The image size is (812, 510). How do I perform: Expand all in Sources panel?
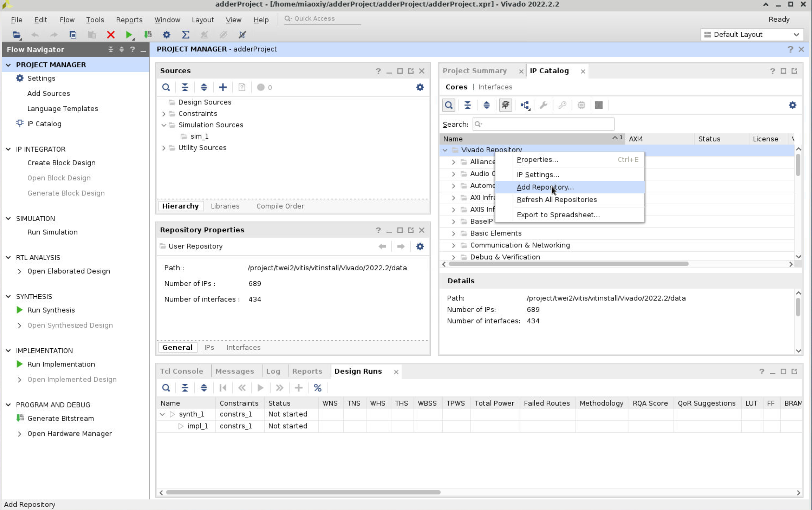(x=204, y=87)
